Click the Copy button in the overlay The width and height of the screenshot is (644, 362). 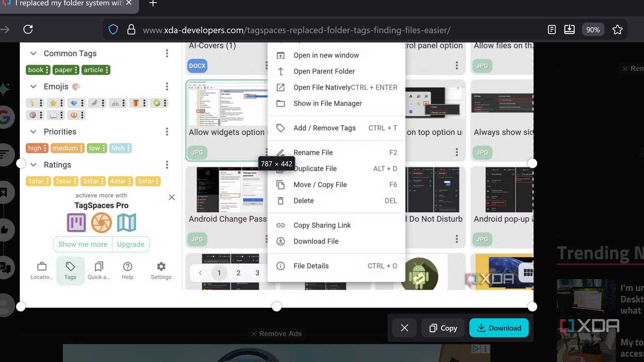(443, 328)
